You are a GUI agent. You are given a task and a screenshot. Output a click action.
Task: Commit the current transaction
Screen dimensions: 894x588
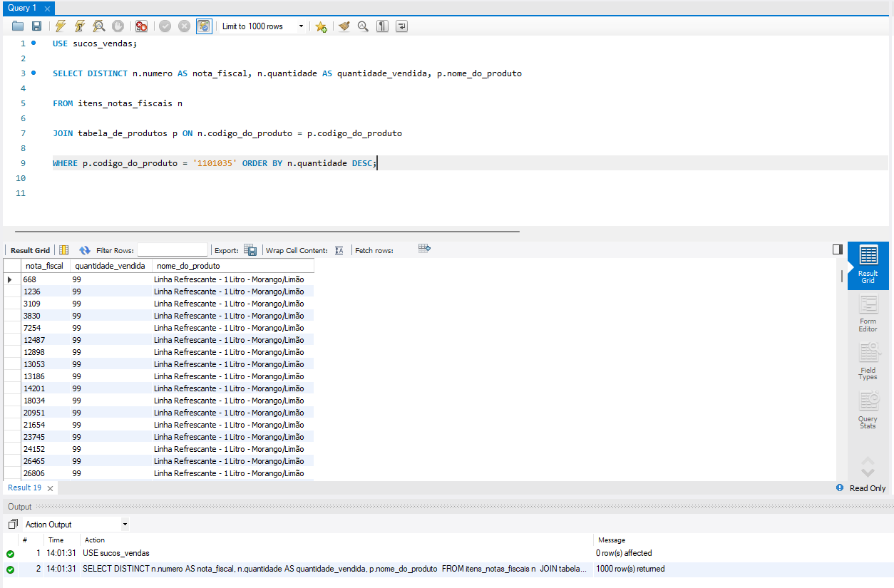coord(165,26)
